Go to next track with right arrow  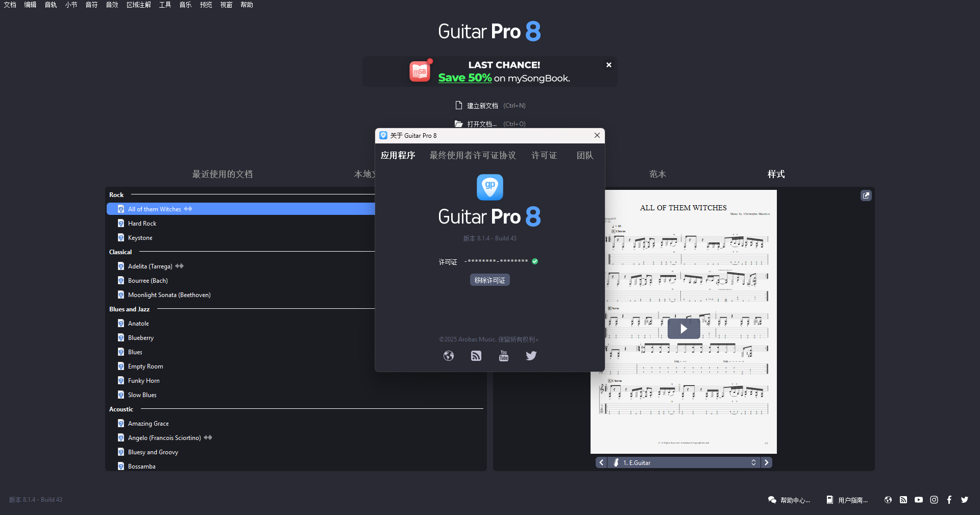[x=766, y=462]
